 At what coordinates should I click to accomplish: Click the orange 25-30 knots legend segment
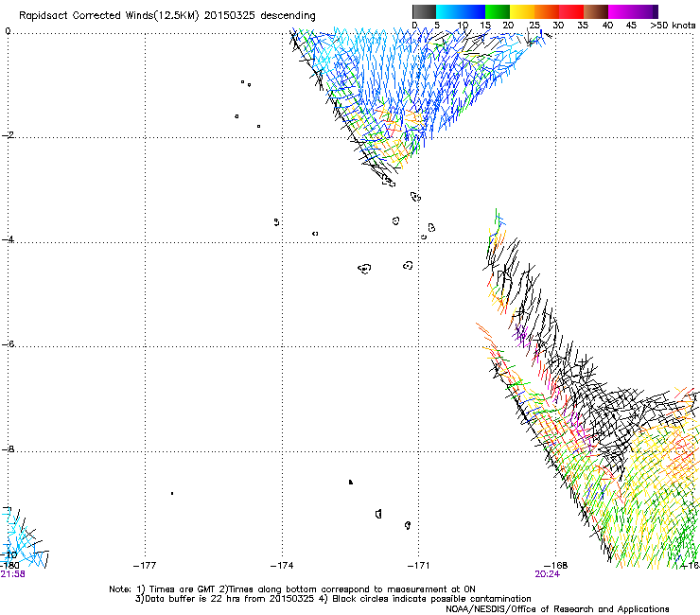547,11
